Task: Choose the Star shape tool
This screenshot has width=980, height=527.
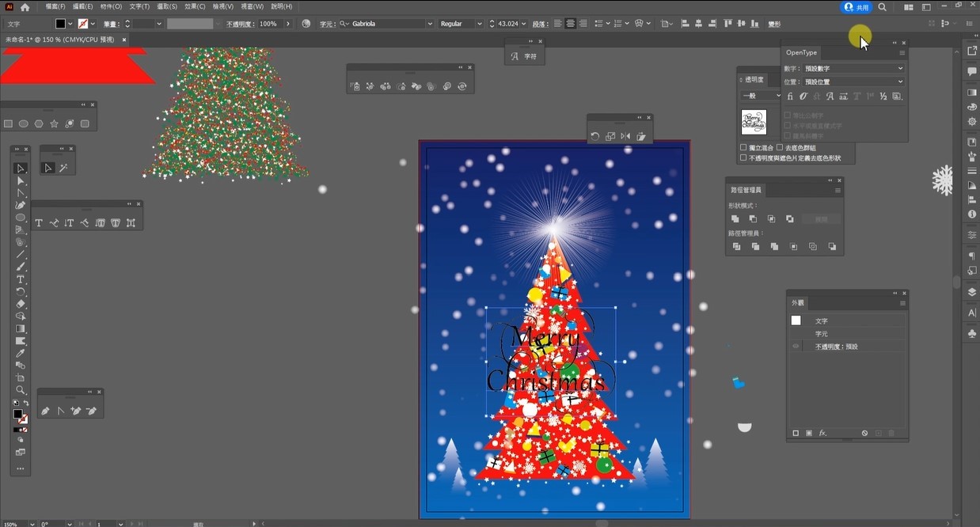Action: pos(54,123)
